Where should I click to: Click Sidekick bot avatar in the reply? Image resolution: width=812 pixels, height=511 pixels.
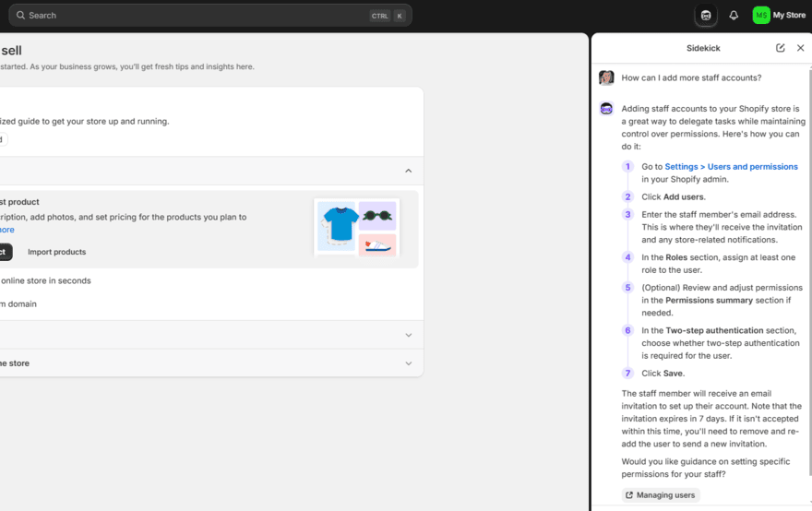pos(606,109)
